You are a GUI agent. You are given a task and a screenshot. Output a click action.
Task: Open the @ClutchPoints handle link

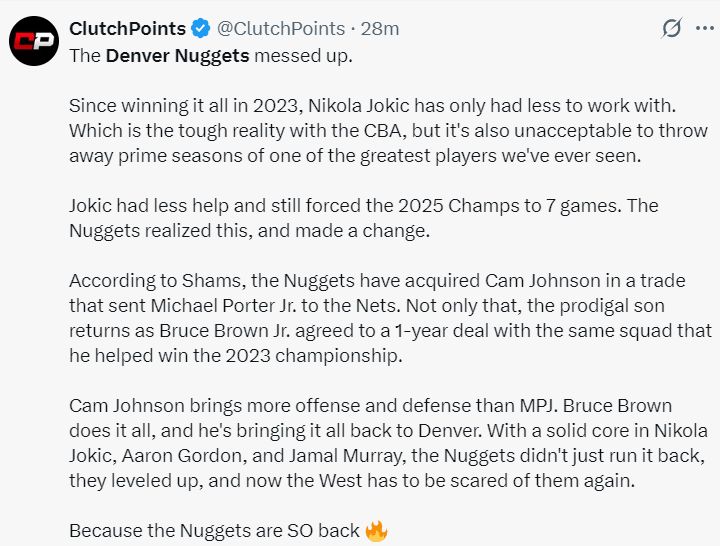[274, 29]
